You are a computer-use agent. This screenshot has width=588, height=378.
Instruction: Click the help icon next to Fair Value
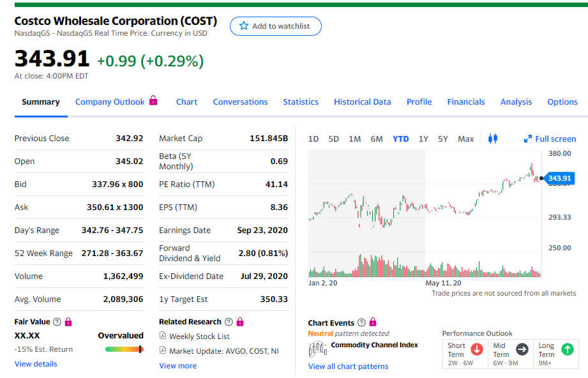point(57,322)
